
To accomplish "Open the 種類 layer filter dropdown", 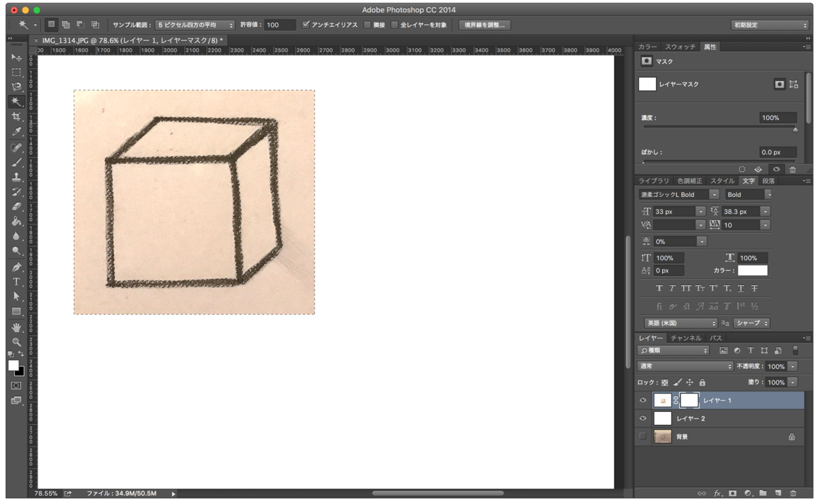I will (x=673, y=350).
